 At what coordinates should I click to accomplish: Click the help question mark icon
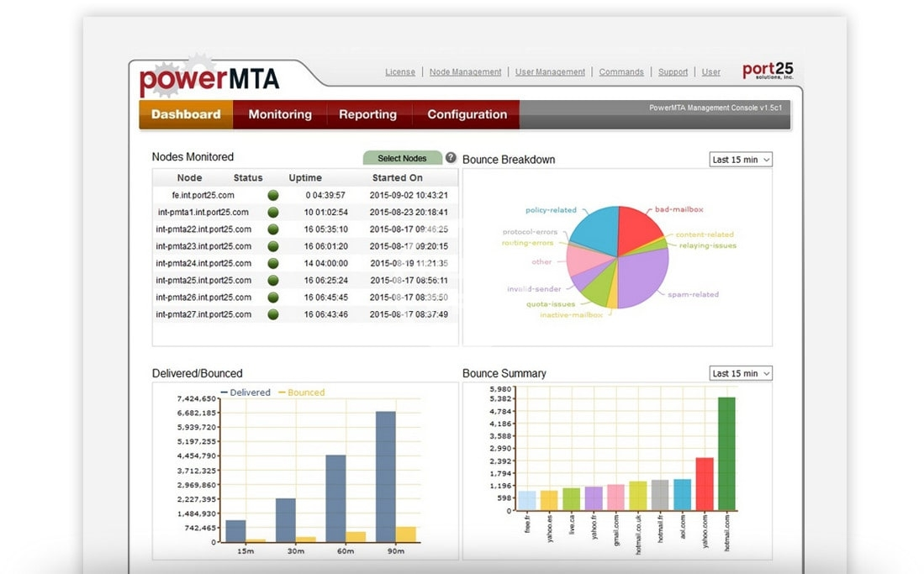451,158
